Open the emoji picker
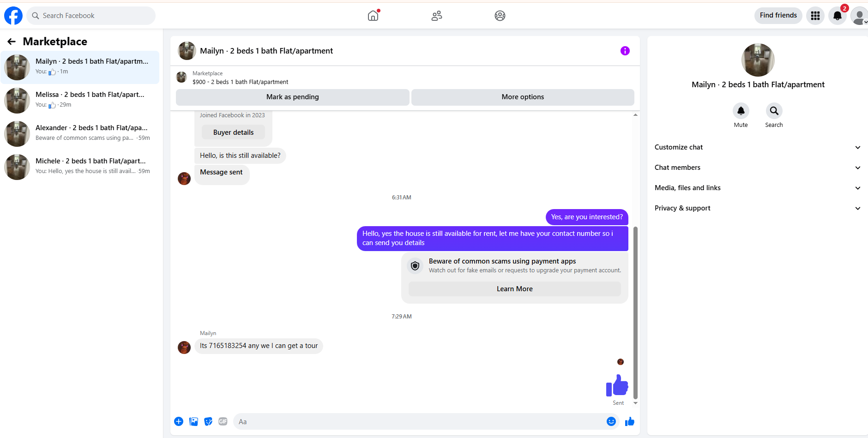This screenshot has width=868, height=438. point(611,421)
